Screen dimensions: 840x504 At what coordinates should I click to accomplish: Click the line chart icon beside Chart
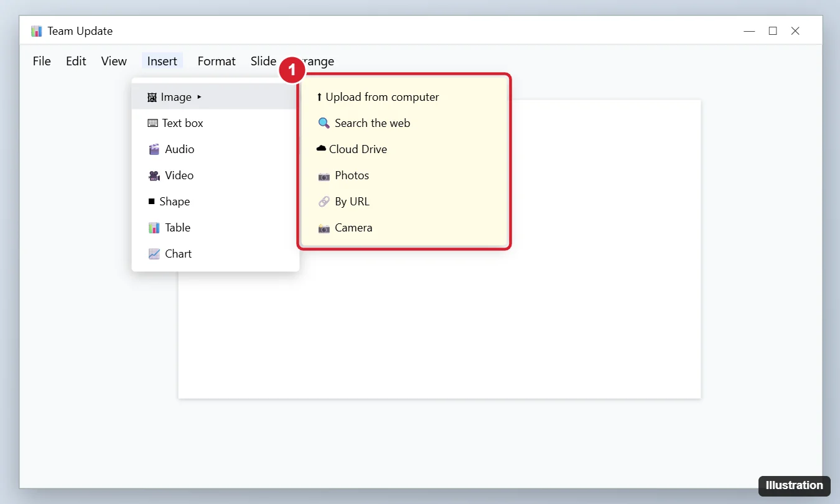[x=154, y=254]
